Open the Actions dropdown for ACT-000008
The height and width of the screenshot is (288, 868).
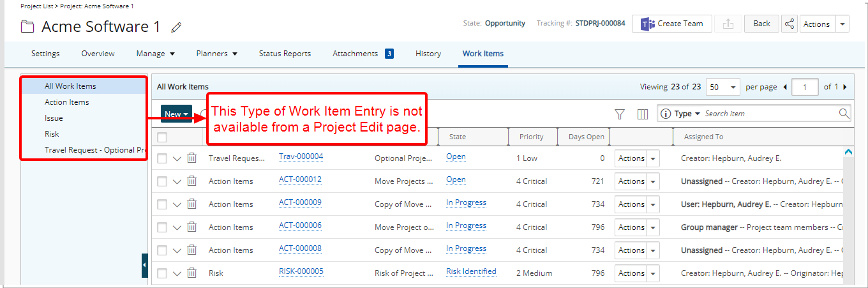coord(652,250)
